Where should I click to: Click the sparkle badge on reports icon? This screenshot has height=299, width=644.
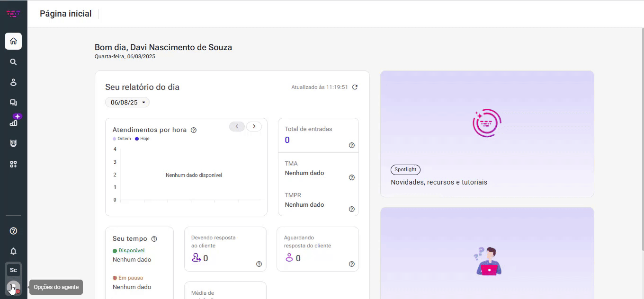(18, 116)
